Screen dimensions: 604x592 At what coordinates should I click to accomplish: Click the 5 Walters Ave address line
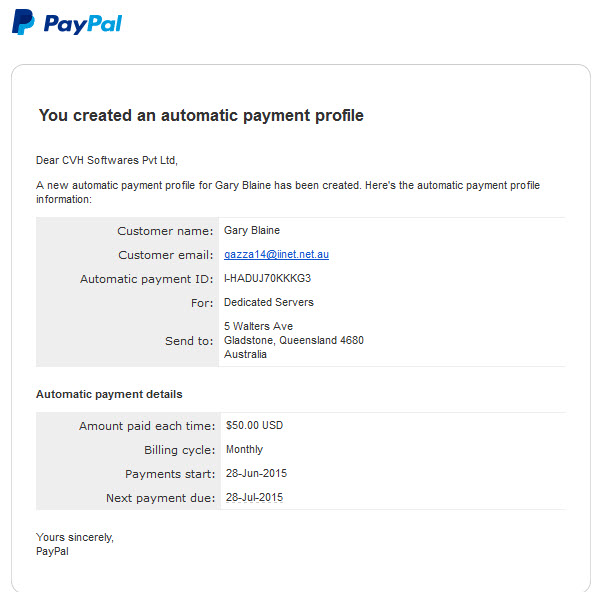click(x=258, y=326)
